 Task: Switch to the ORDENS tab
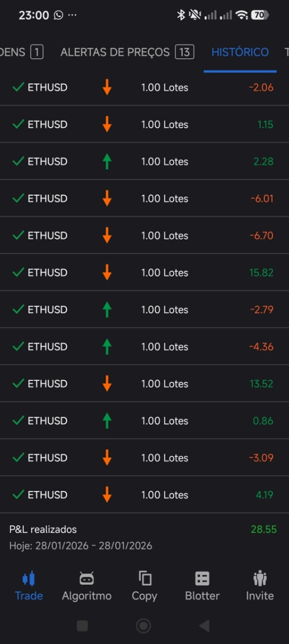[x=19, y=52]
